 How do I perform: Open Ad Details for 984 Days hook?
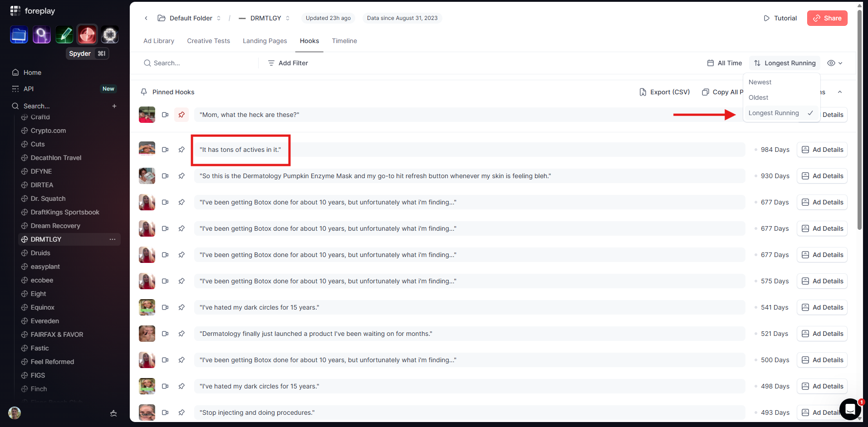(x=822, y=150)
